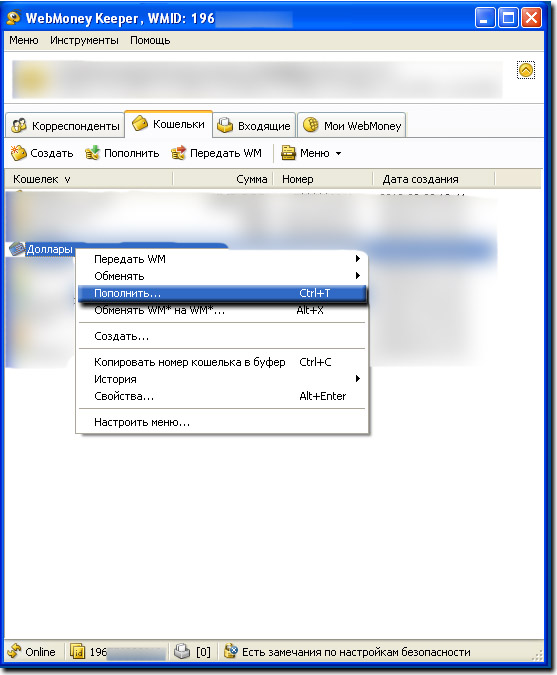The height and width of the screenshot is (675, 557).
Task: Open Свойства... from the context menu
Action: pyautogui.click(x=222, y=396)
